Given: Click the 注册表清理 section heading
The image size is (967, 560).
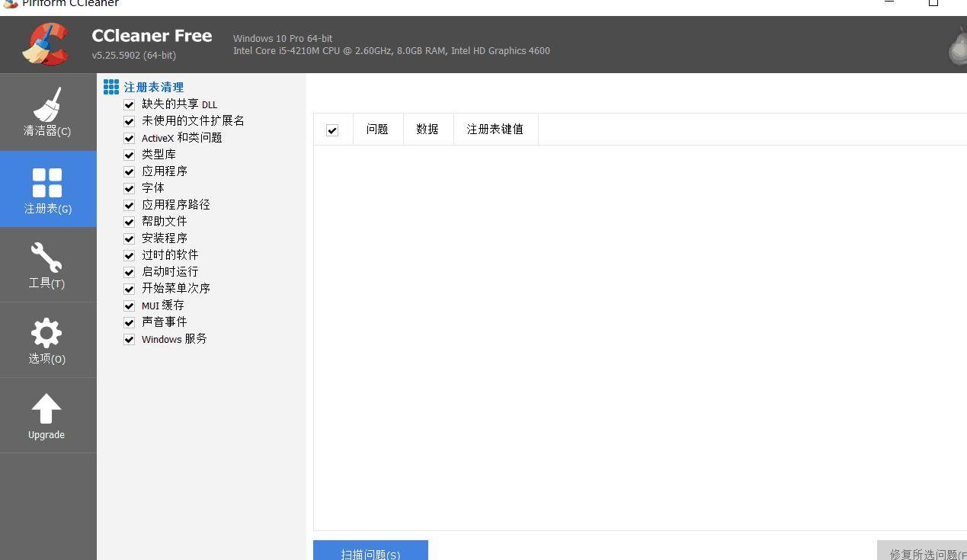Looking at the screenshot, I should pyautogui.click(x=154, y=87).
